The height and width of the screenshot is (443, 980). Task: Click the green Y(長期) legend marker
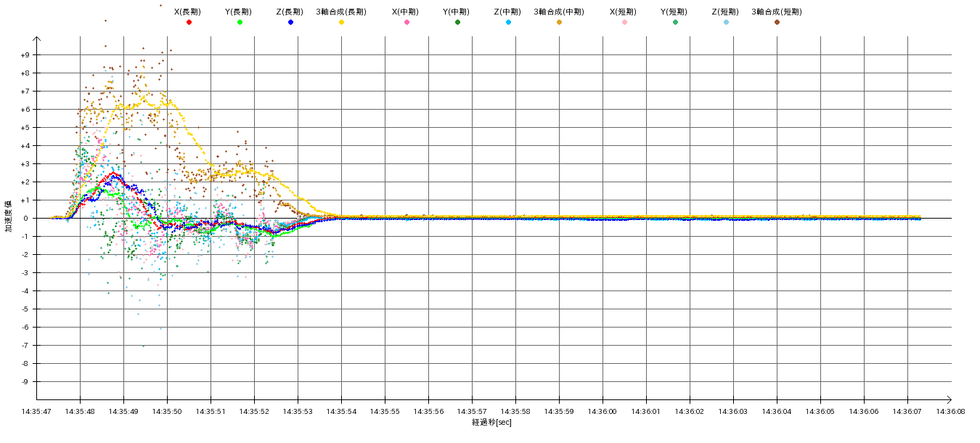click(240, 23)
